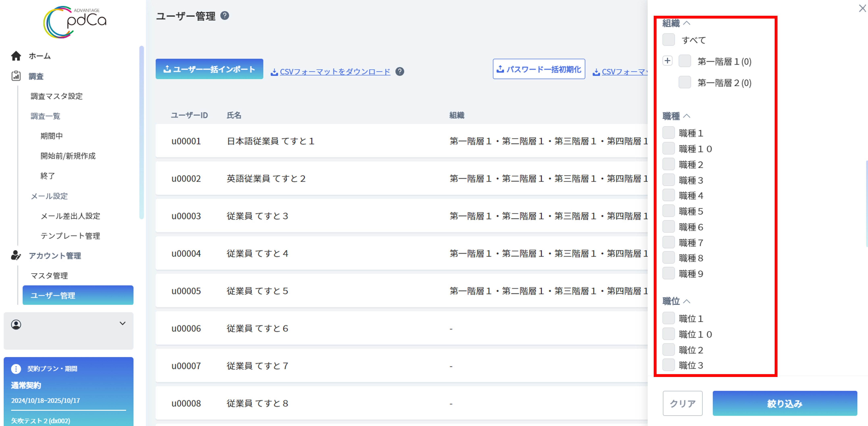The image size is (868, 426).
Task: Check the 第一階層１(0) checkbox
Action: point(685,61)
